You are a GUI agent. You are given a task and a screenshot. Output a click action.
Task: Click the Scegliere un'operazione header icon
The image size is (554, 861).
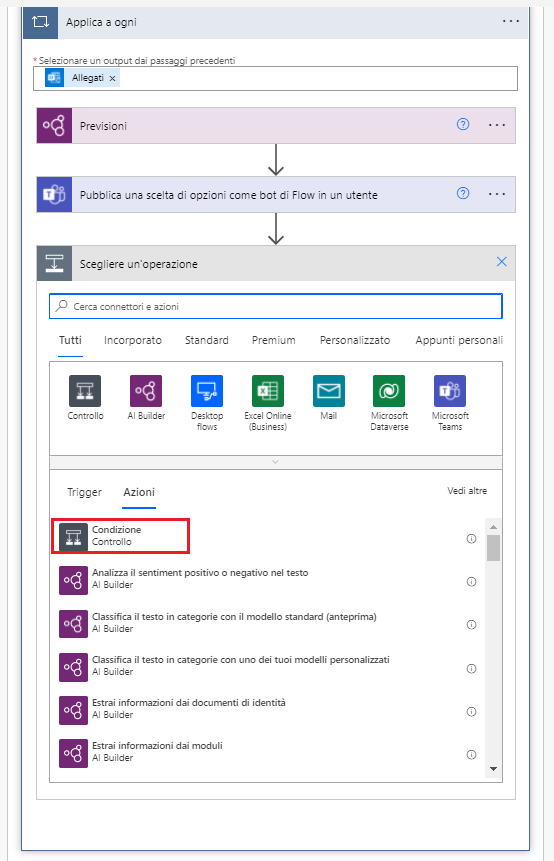(x=54, y=264)
